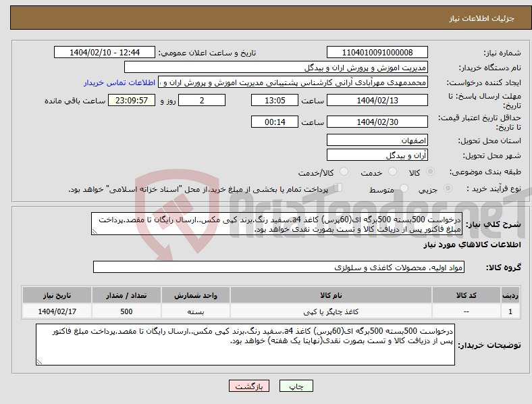Click the price validity date 1404/02/30
The height and width of the screenshot is (404, 532).
tap(377, 122)
